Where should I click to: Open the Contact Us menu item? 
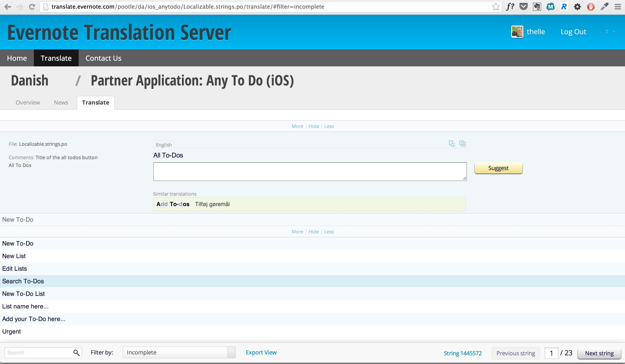pyautogui.click(x=103, y=58)
